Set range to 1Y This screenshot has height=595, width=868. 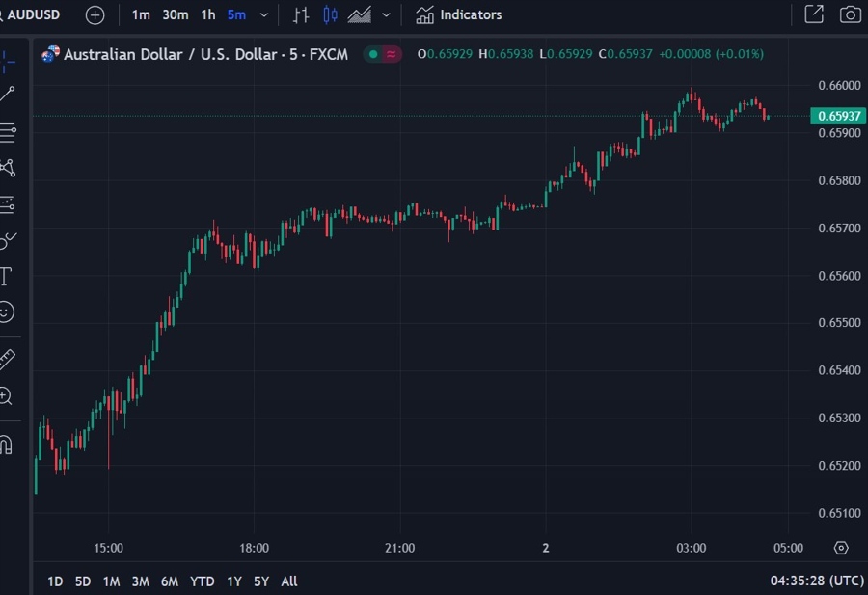234,581
